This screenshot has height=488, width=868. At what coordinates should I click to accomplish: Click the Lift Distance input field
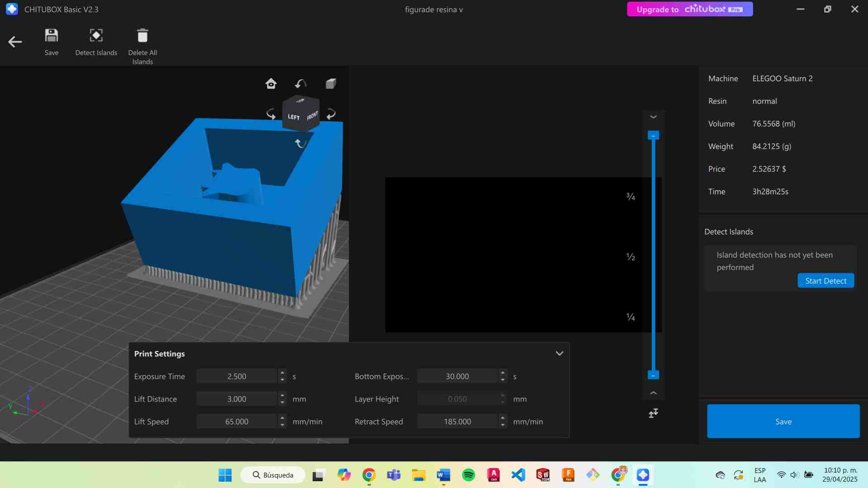pyautogui.click(x=237, y=399)
